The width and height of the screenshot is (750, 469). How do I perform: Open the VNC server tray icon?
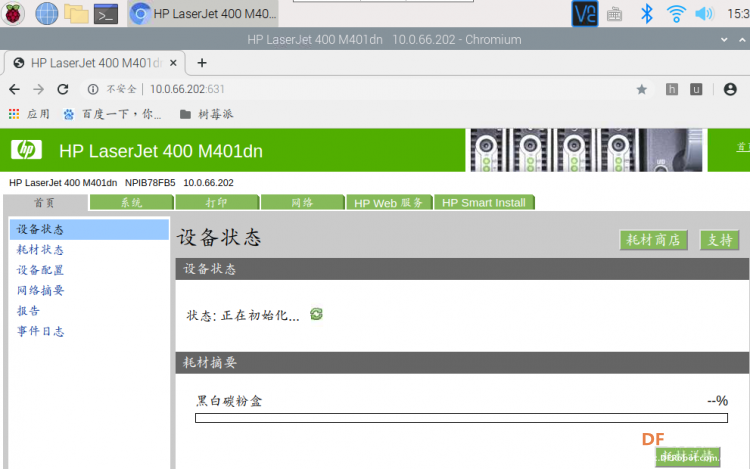tap(585, 13)
